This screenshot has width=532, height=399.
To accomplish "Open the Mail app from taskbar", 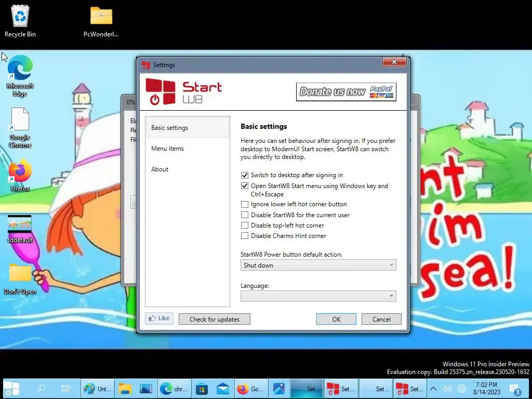I will point(222,389).
